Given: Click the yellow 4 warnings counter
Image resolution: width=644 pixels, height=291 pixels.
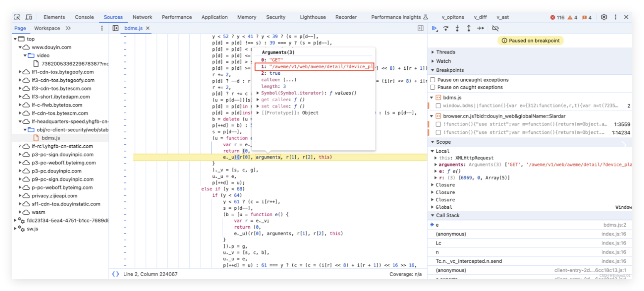Looking at the screenshot, I should point(573,17).
